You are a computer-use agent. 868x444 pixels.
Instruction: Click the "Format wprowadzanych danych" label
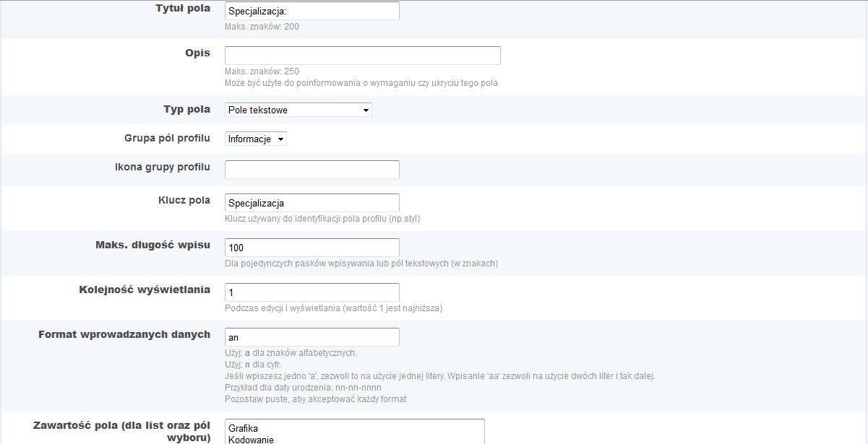point(124,334)
